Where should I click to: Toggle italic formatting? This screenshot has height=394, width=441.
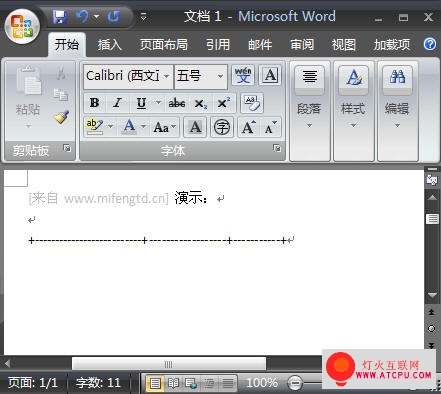tap(117, 103)
